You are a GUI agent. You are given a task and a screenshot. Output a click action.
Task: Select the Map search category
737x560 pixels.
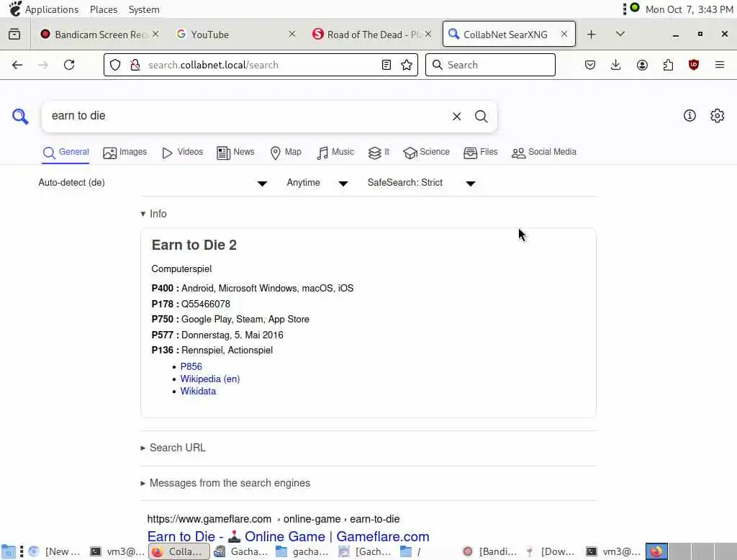coord(286,153)
